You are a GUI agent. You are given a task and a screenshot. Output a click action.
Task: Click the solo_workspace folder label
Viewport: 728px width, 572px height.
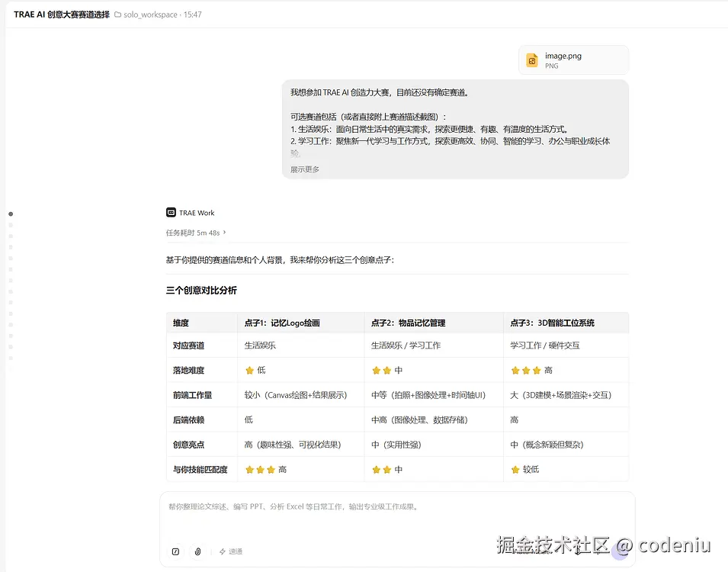click(x=150, y=14)
